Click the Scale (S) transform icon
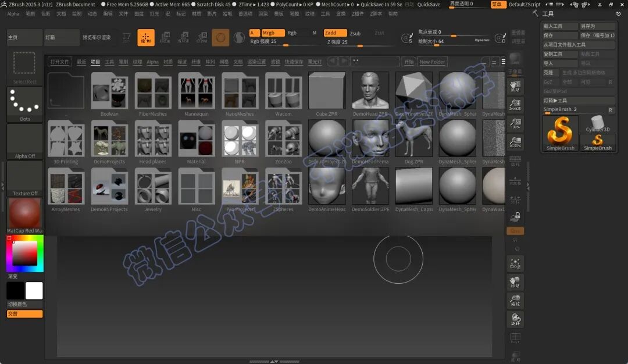628x364 pixels. coord(183,37)
